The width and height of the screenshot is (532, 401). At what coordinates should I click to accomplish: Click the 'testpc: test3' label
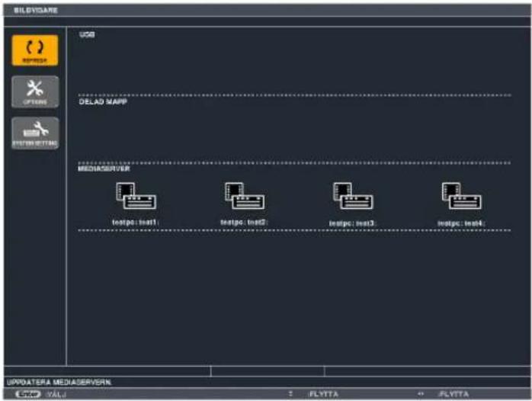point(353,223)
